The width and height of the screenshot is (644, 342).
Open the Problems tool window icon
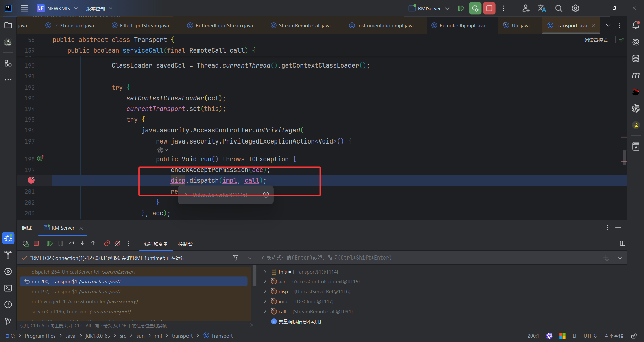[8, 304]
